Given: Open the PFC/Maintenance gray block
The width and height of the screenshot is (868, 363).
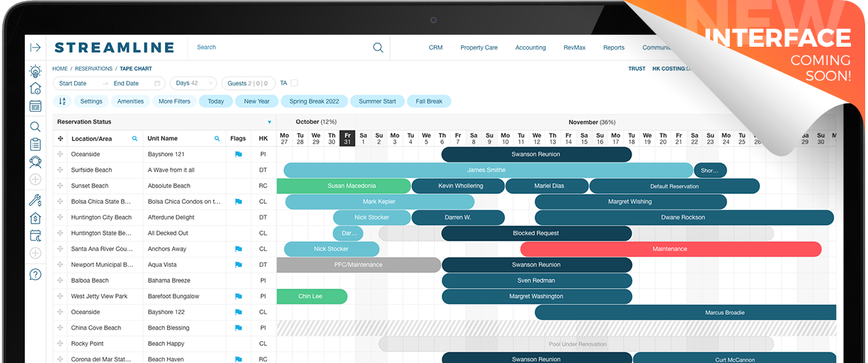Looking at the screenshot, I should click(359, 265).
